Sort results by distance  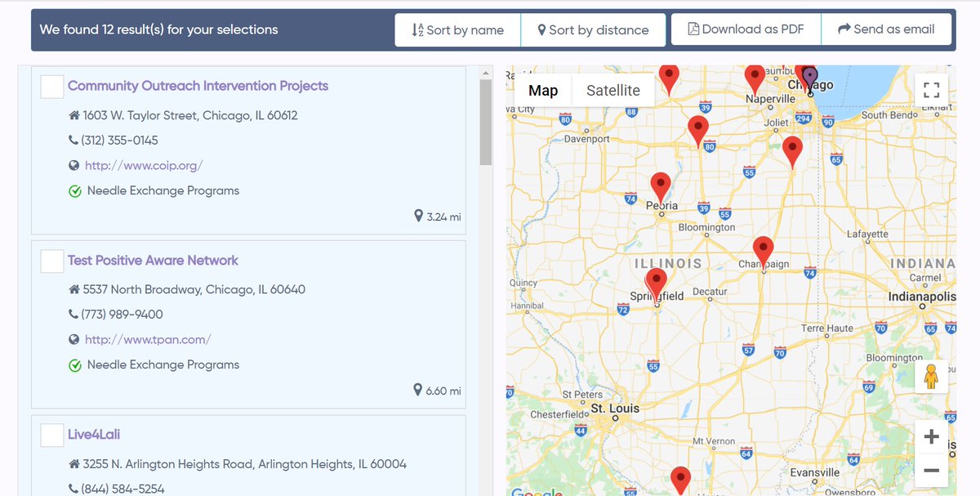coord(593,30)
